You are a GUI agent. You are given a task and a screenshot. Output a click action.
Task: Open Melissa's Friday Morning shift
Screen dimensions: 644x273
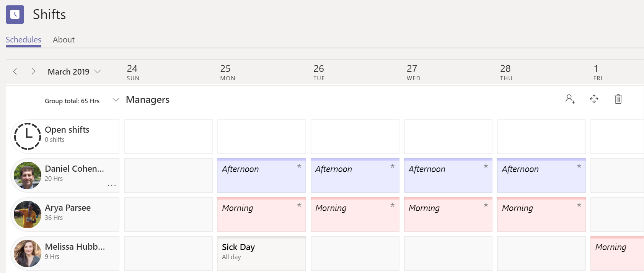pyautogui.click(x=617, y=253)
